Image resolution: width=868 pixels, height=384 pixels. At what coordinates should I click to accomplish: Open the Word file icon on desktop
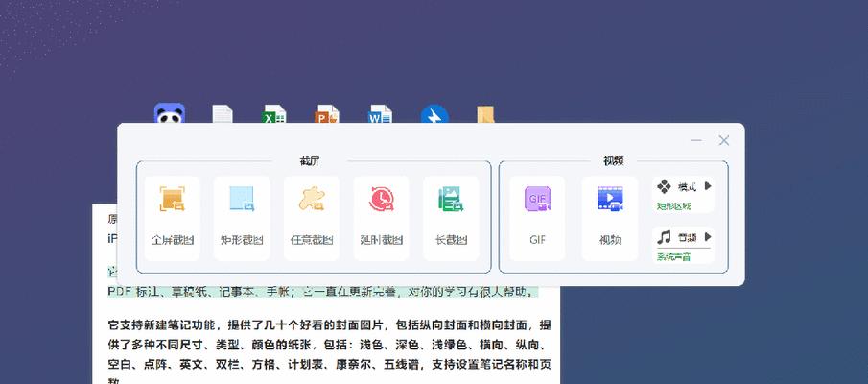[x=381, y=114]
